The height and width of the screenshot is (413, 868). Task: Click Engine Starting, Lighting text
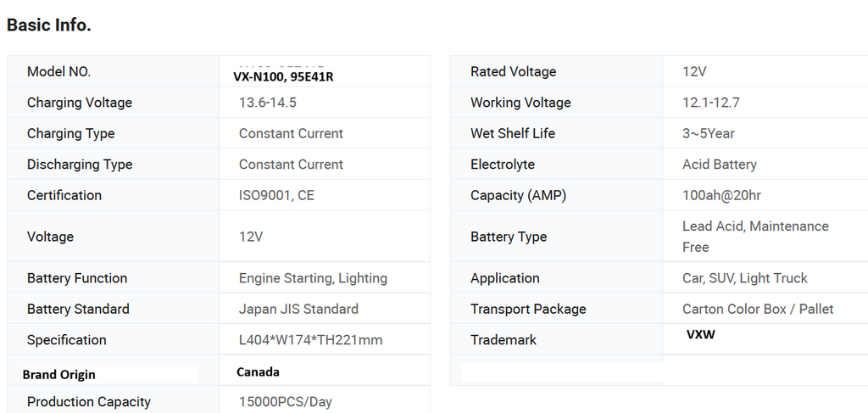click(313, 278)
